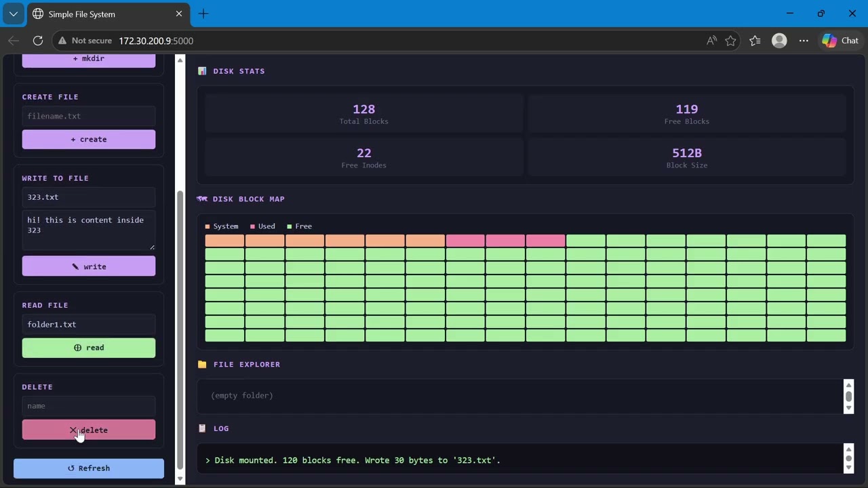Image resolution: width=868 pixels, height=488 pixels.
Task: Open Settings and more ellipsis menu
Action: point(804,41)
